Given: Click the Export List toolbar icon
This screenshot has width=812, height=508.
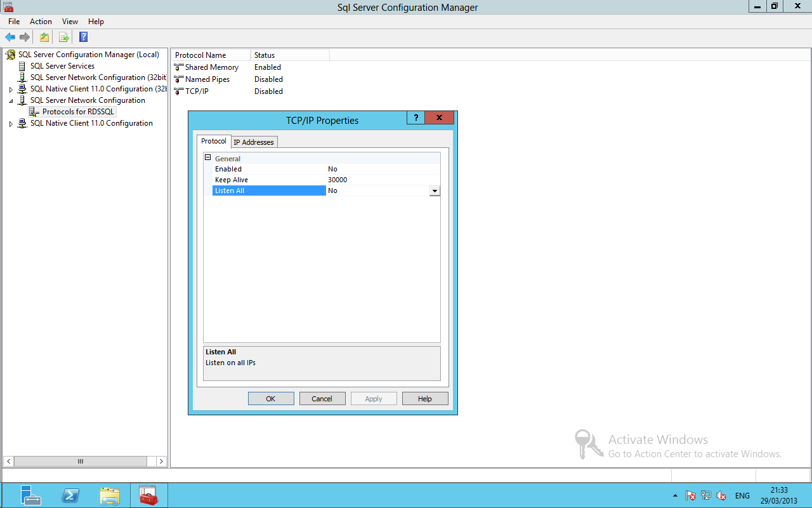Looking at the screenshot, I should [63, 37].
